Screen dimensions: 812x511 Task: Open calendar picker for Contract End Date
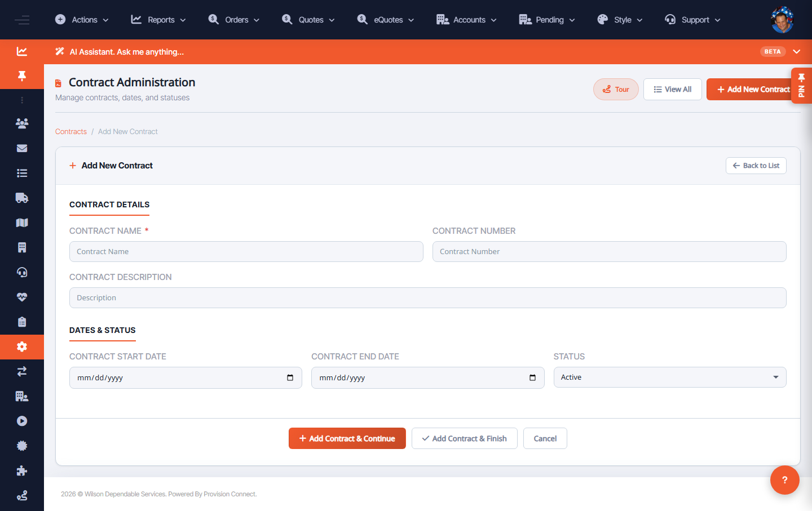(x=532, y=377)
